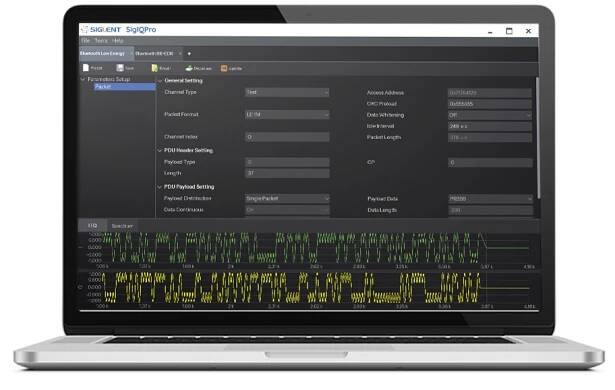Select the I/Q waveform tab
The image size is (615, 390).
pos(92,226)
